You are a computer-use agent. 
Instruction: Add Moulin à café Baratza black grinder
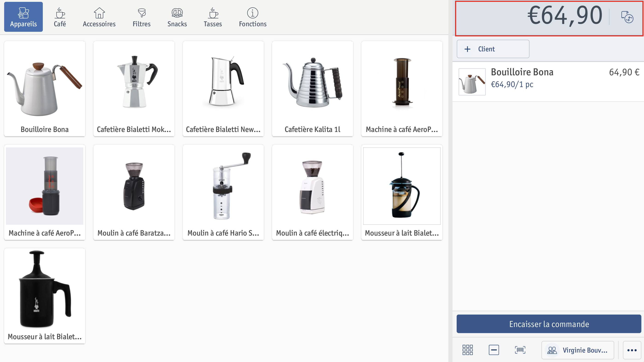point(134,192)
